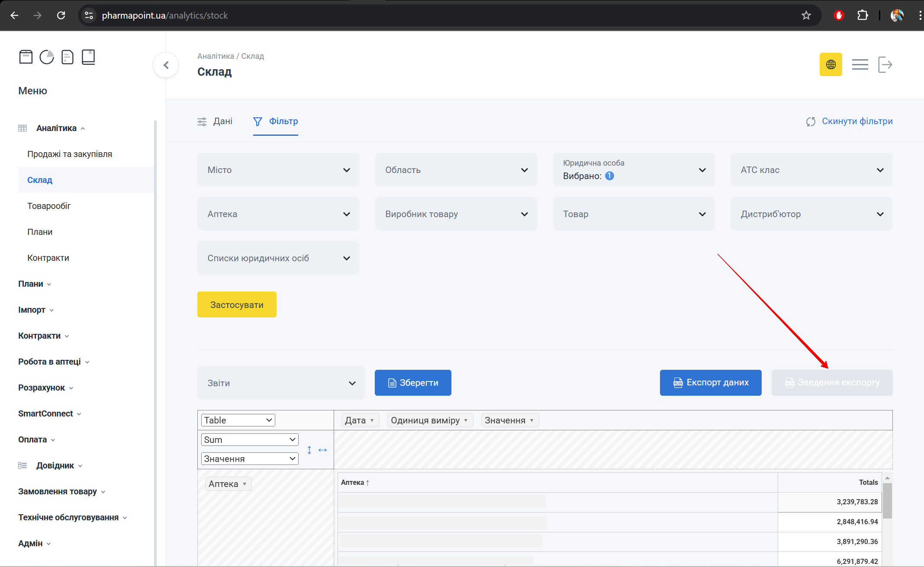Viewport: 924px width, 567px height.
Task: Toggle sort on the Аптека column header
Action: [355, 483]
